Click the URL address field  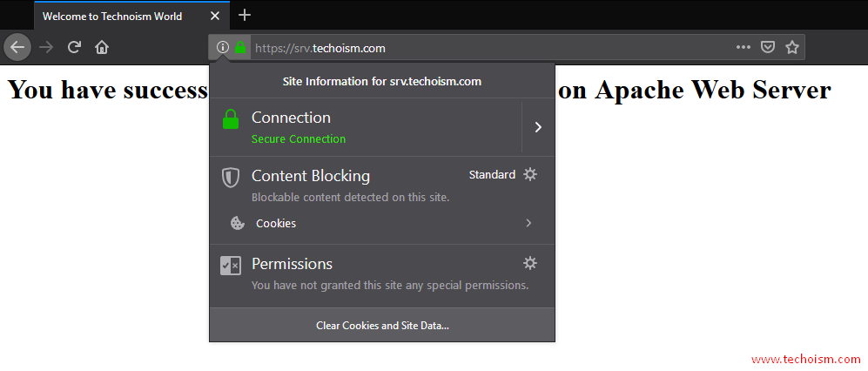pyautogui.click(x=490, y=48)
